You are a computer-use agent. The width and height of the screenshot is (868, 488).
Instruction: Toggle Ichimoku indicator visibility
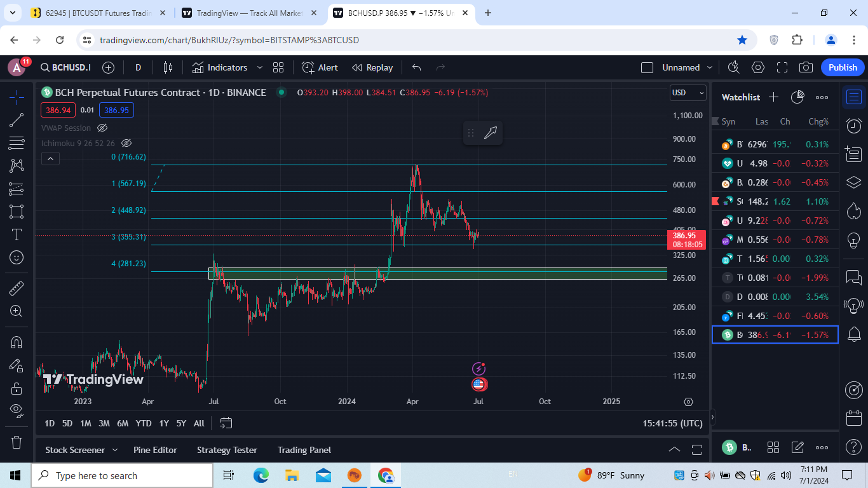click(126, 144)
